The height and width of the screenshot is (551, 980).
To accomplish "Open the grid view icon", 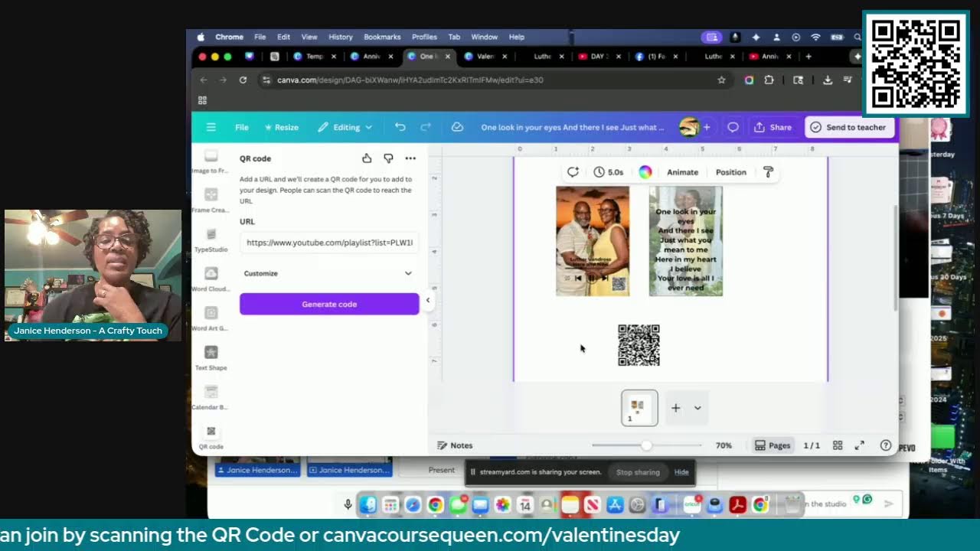I will point(838,445).
